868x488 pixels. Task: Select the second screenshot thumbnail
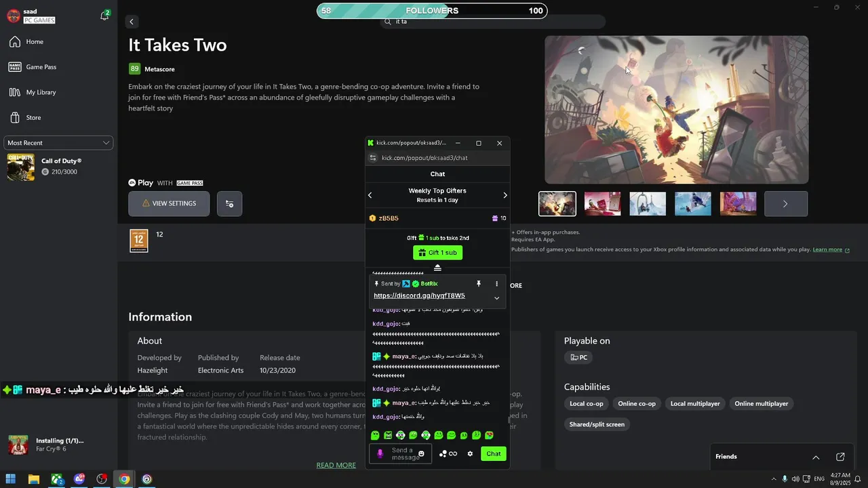[x=602, y=203]
